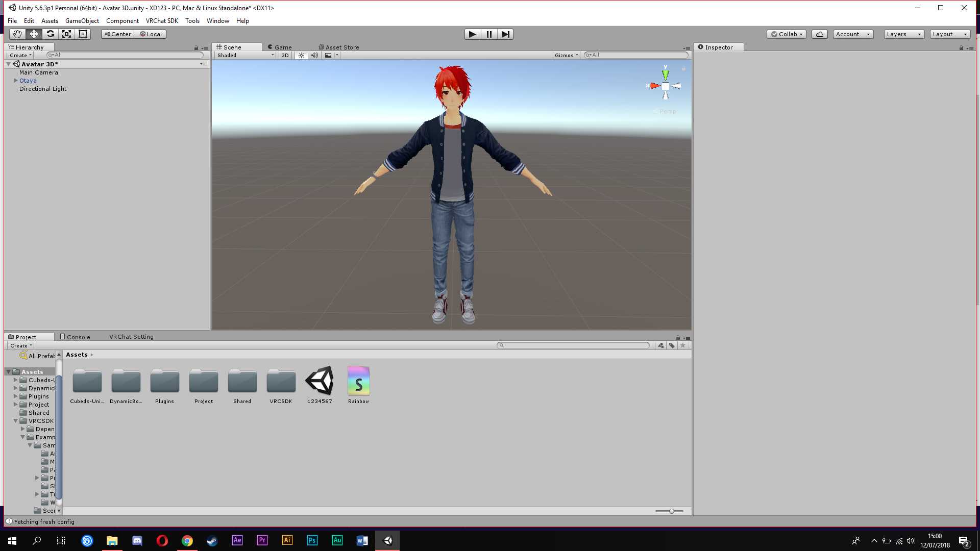Toggle scene lighting sun icon
The image size is (980, 551).
point(301,55)
